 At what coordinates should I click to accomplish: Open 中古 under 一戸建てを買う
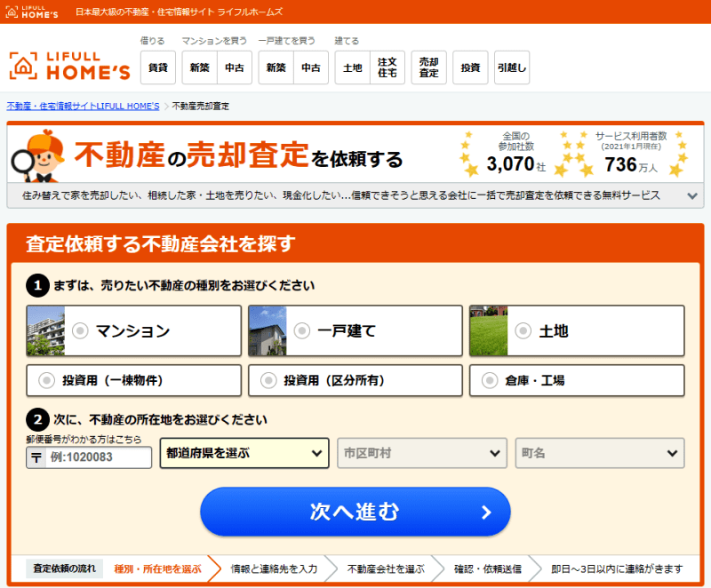(311, 68)
